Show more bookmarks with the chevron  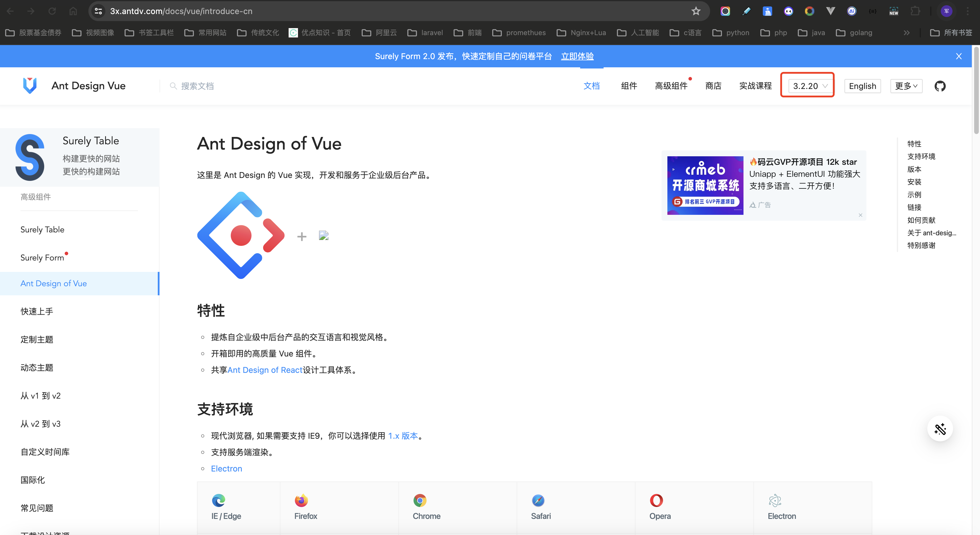pyautogui.click(x=907, y=33)
